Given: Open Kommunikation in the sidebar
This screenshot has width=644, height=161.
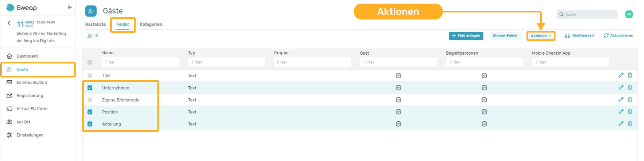Looking at the screenshot, I should [32, 83].
